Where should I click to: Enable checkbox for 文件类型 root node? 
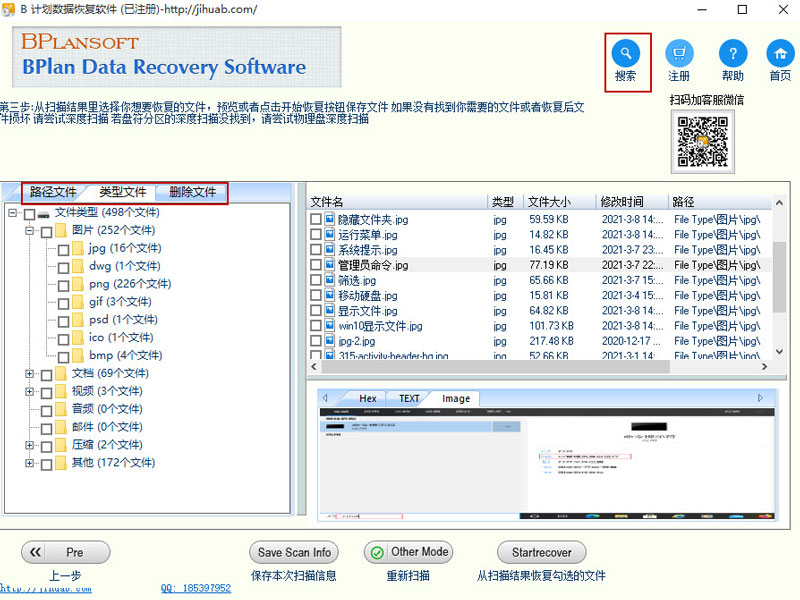coord(29,214)
